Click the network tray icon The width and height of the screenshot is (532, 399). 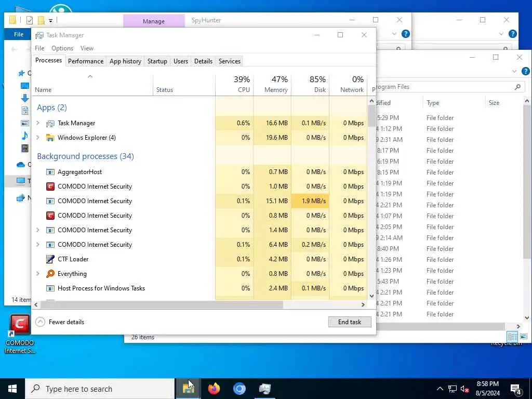click(x=453, y=389)
